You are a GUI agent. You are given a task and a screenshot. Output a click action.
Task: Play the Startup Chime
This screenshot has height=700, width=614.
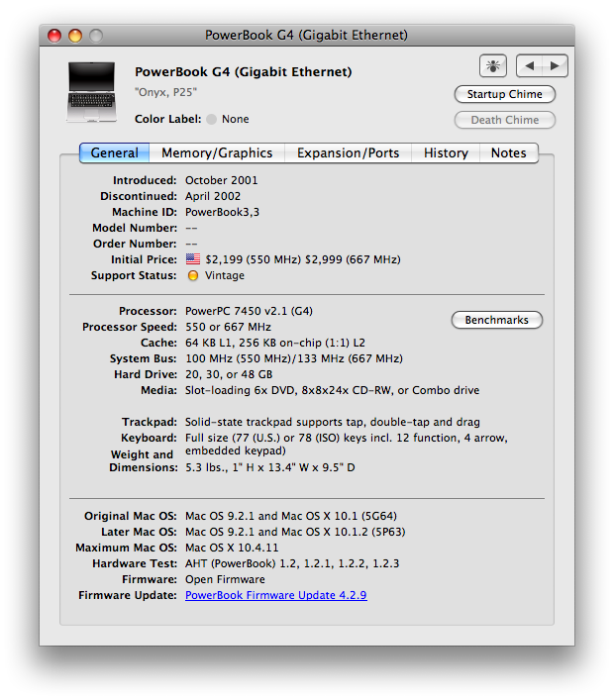(x=505, y=94)
